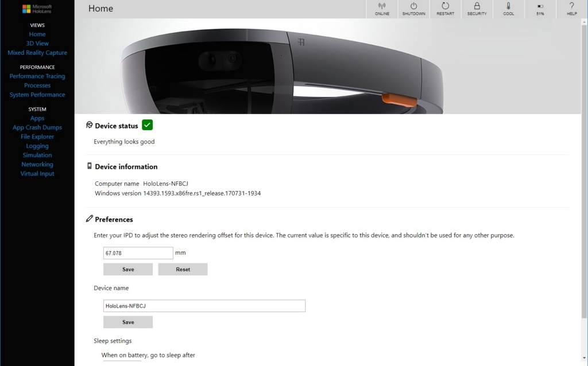Click the device icon beside Device information
Image resolution: width=588 pixels, height=366 pixels.
89,166
